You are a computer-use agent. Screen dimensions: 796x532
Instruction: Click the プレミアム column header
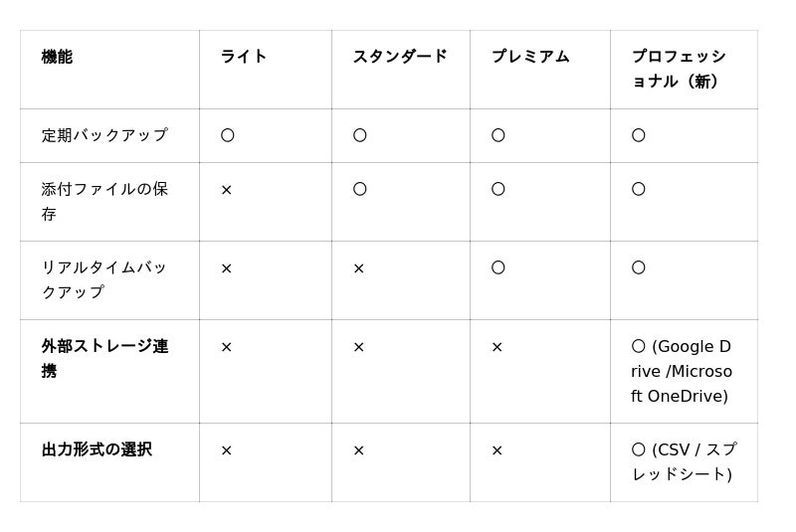(530, 57)
